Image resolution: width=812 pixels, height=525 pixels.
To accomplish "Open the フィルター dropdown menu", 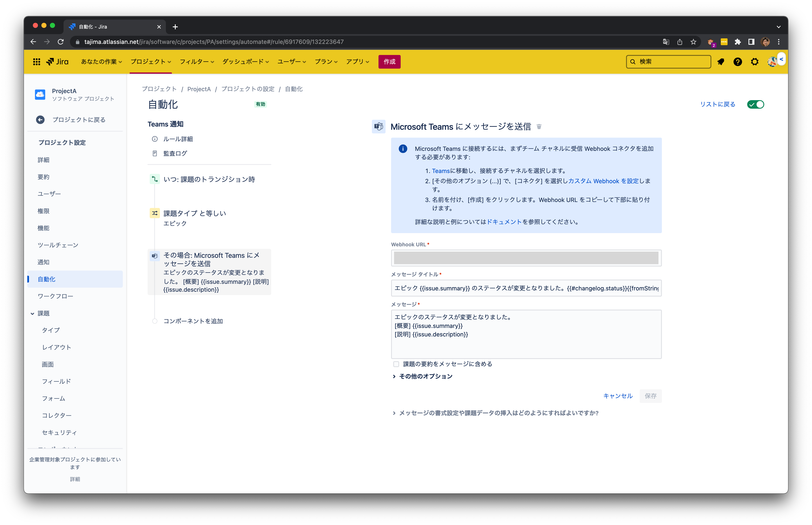I will [x=197, y=62].
